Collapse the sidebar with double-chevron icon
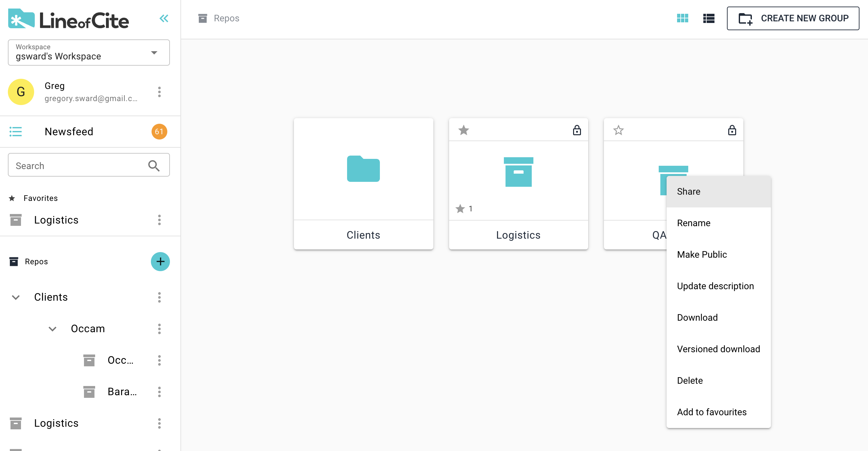The height and width of the screenshot is (451, 868). 164,18
